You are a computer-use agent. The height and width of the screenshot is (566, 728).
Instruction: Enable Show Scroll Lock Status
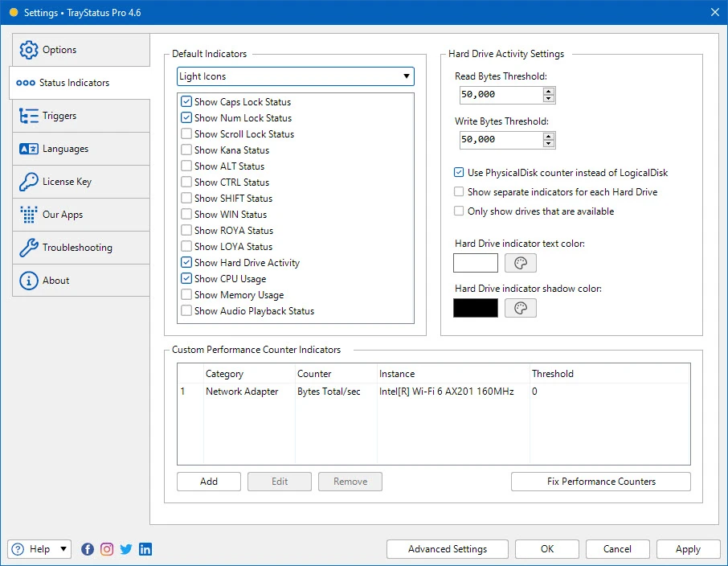(x=186, y=133)
